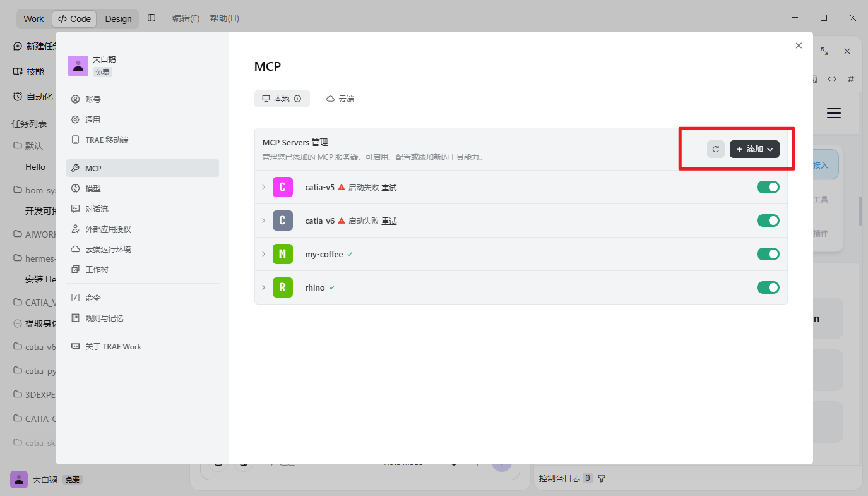This screenshot has height=496, width=868.
Task: Expand the rhino server row
Action: pyautogui.click(x=264, y=287)
